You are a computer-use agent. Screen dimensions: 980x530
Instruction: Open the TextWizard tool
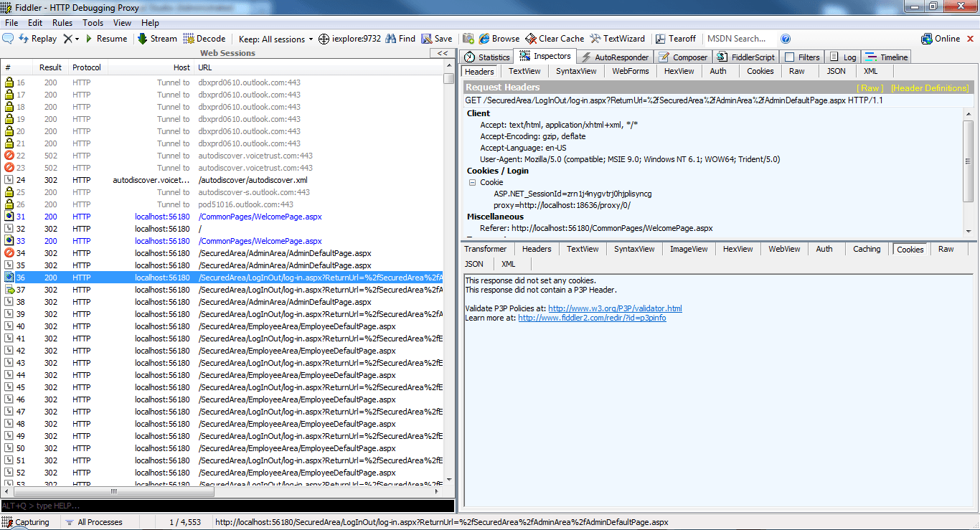[617, 39]
